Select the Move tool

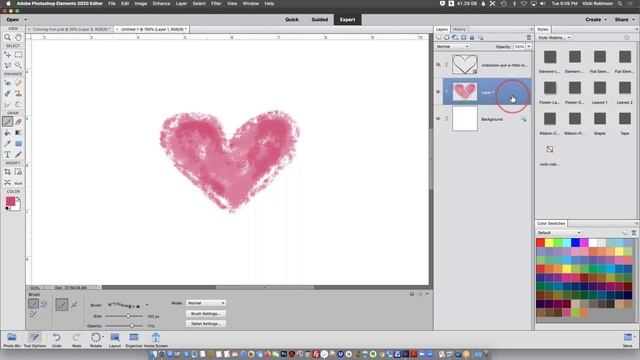pos(7,55)
